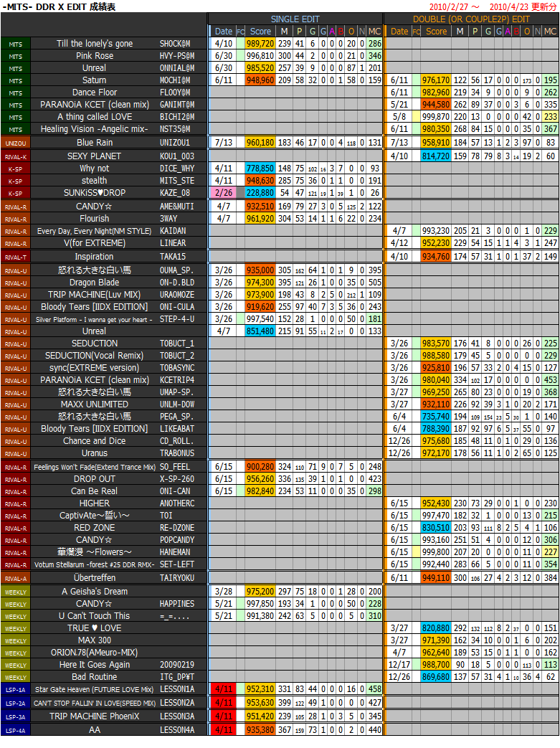Click the LSP-1A category label
560x748 pixels.
[x=16, y=690]
